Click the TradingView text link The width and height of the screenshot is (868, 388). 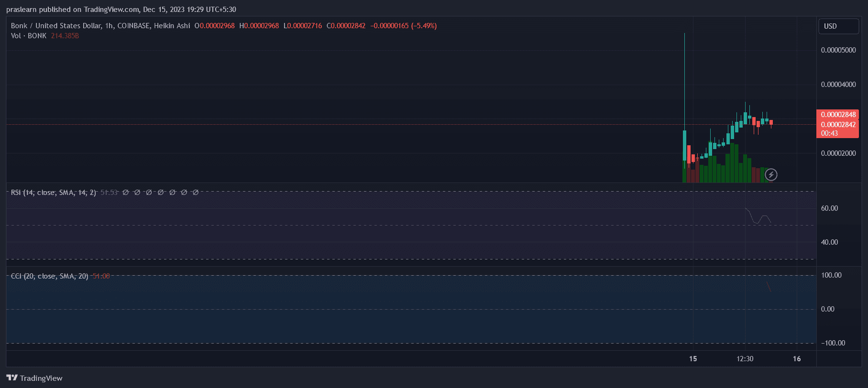[x=41, y=378]
